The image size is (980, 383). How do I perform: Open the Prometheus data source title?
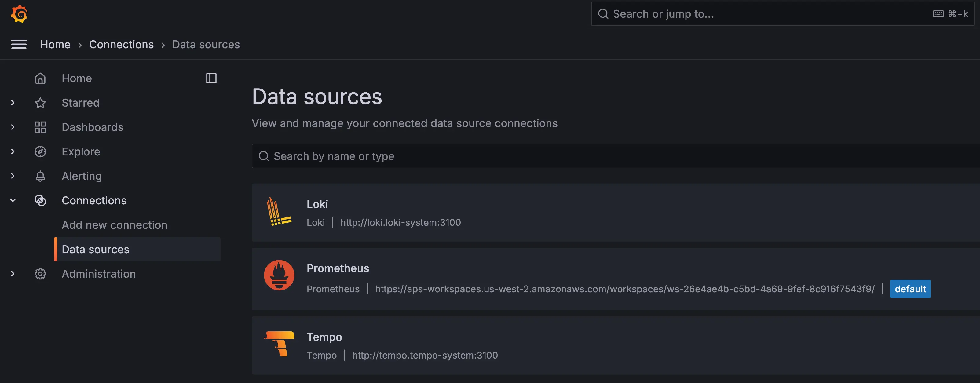point(338,268)
